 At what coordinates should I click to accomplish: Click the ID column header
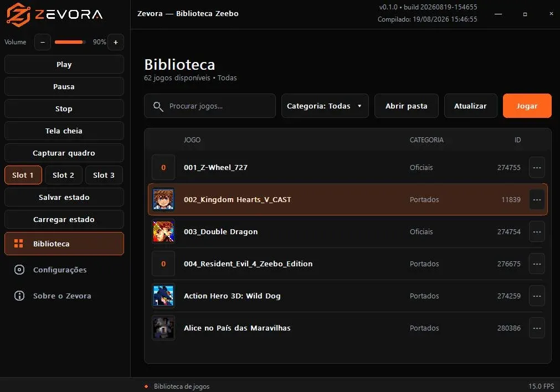tap(517, 140)
